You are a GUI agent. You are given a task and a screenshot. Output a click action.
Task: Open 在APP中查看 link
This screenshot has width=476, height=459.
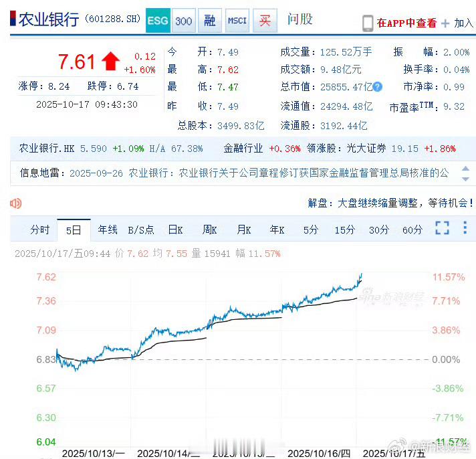[406, 23]
